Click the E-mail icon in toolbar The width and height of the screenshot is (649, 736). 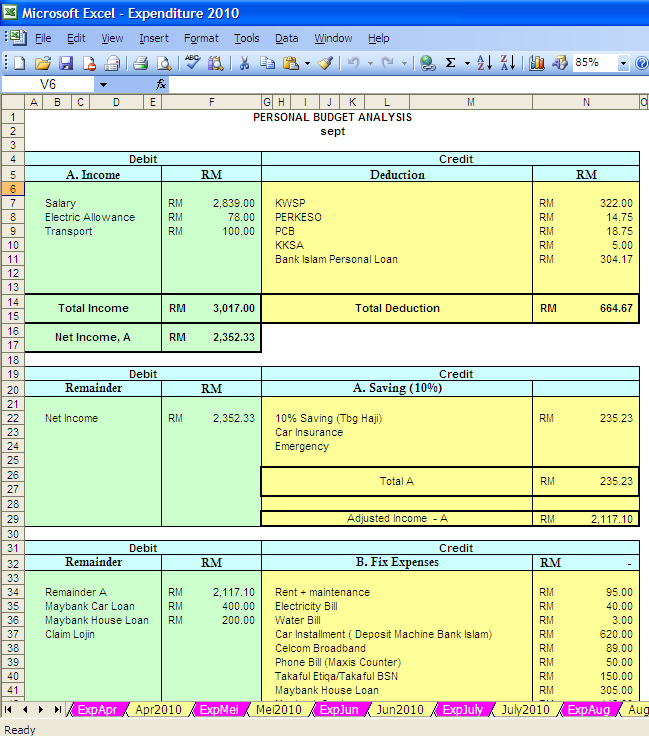112,63
